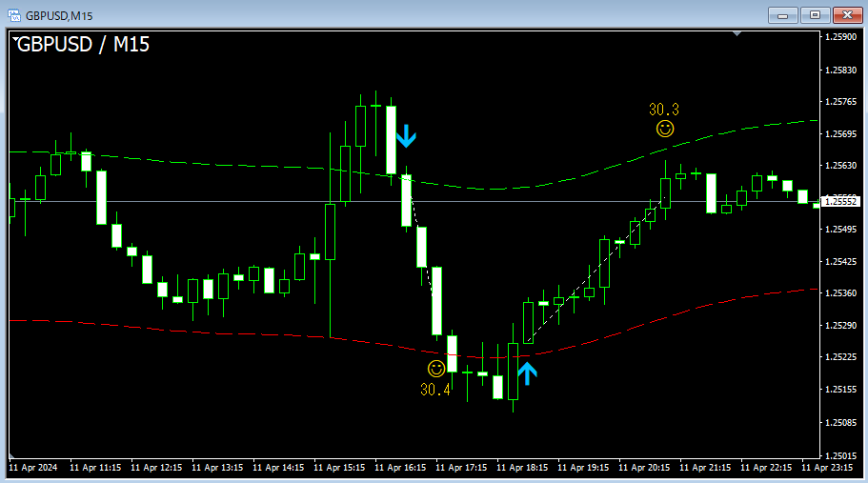This screenshot has width=868, height=483.
Task: Click the 1.25015 price scale label
Action: click(x=840, y=456)
